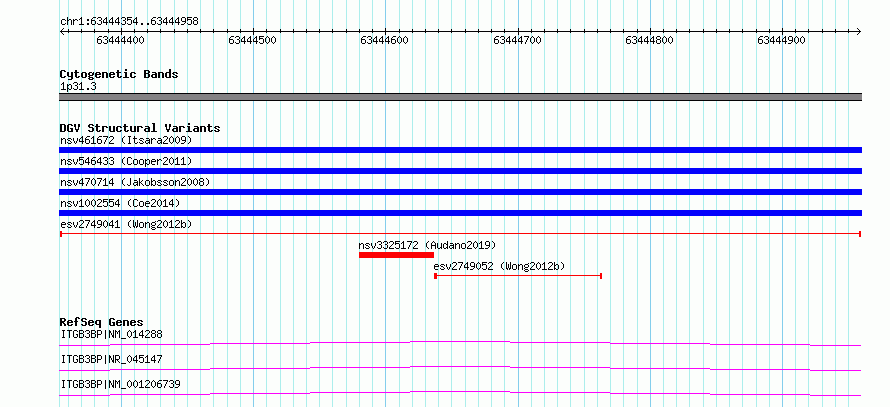
Task: Click ruler position 63444600
Action: pyautogui.click(x=384, y=40)
